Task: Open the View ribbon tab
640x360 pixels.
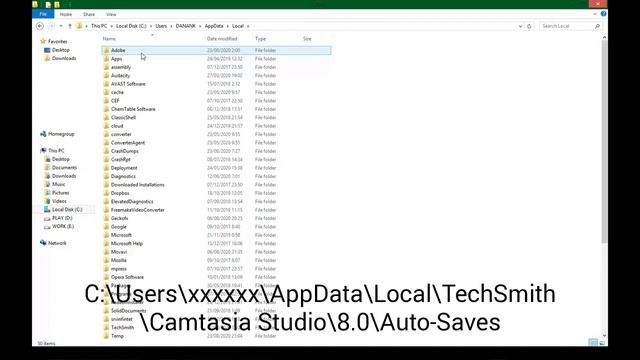Action: pos(111,14)
